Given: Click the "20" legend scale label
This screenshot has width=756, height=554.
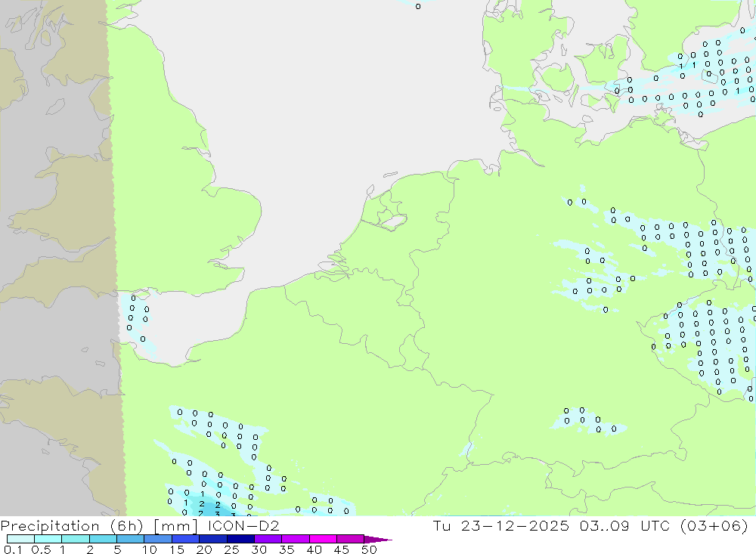Looking at the screenshot, I should pos(204,549).
